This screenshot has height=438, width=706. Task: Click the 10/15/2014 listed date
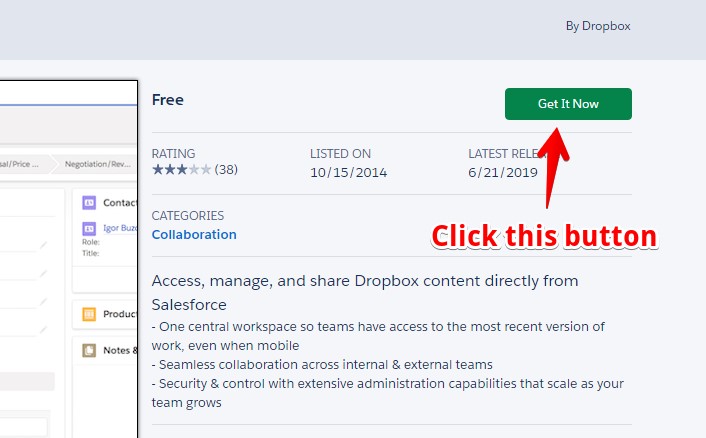click(x=348, y=172)
